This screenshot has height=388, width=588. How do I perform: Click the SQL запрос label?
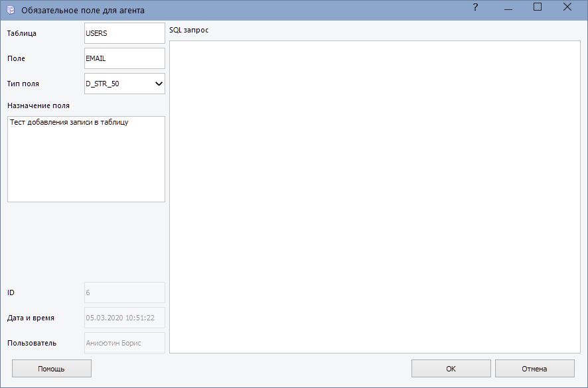(189, 31)
